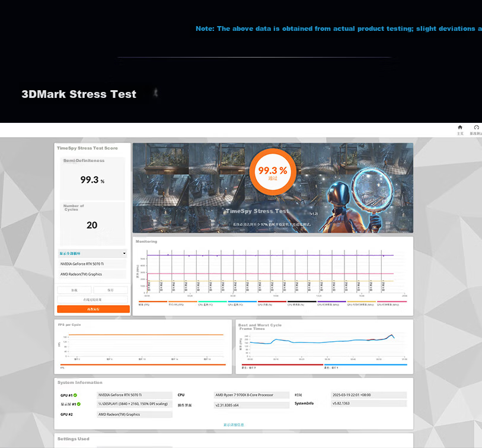This screenshot has width=482, height=448.
Task: Click the CPU field AMD Ryzen 7 9700X
Action: pos(251,395)
